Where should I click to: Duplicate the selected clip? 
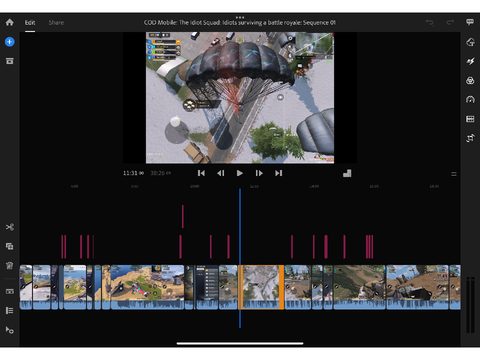click(10, 246)
